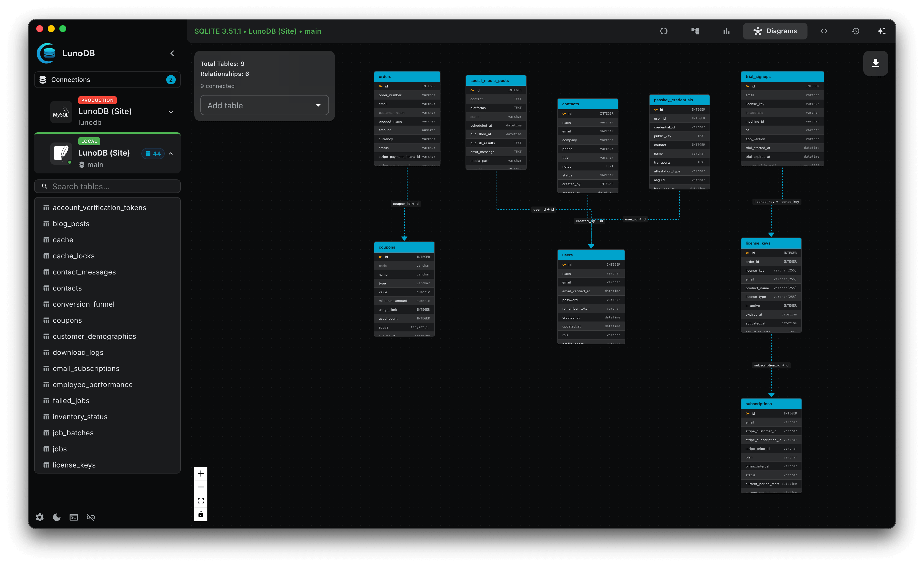Open version history

856,31
